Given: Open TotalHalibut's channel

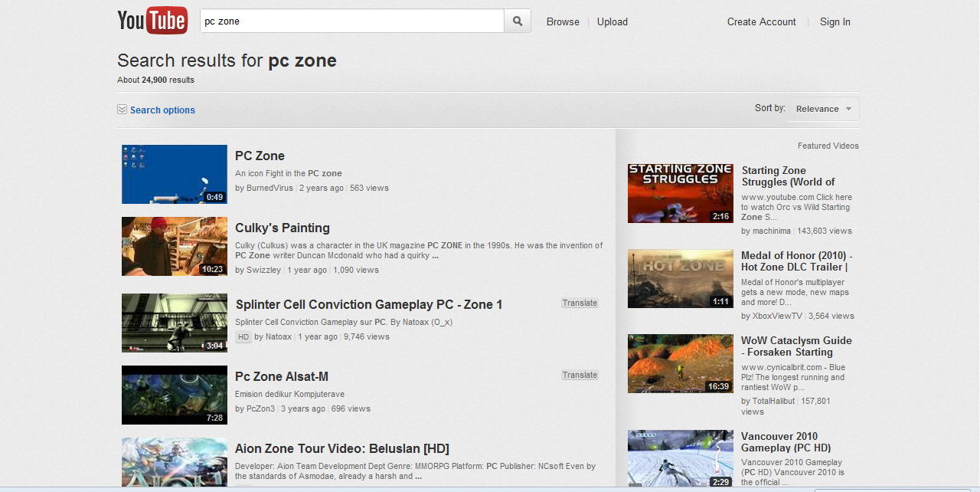Looking at the screenshot, I should [768, 401].
